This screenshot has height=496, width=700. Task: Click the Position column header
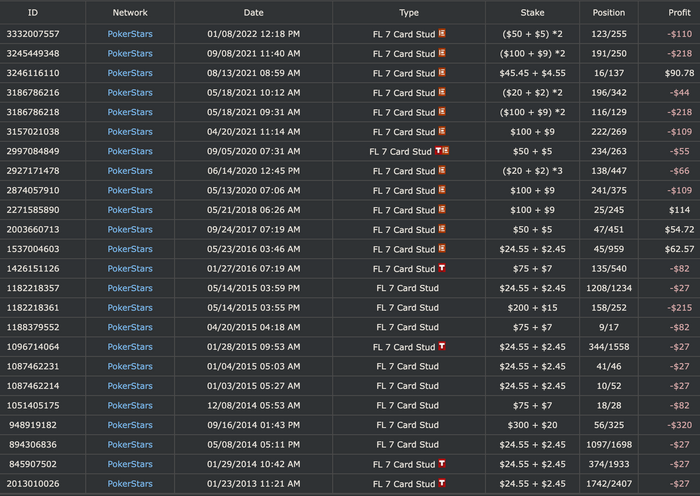[609, 13]
